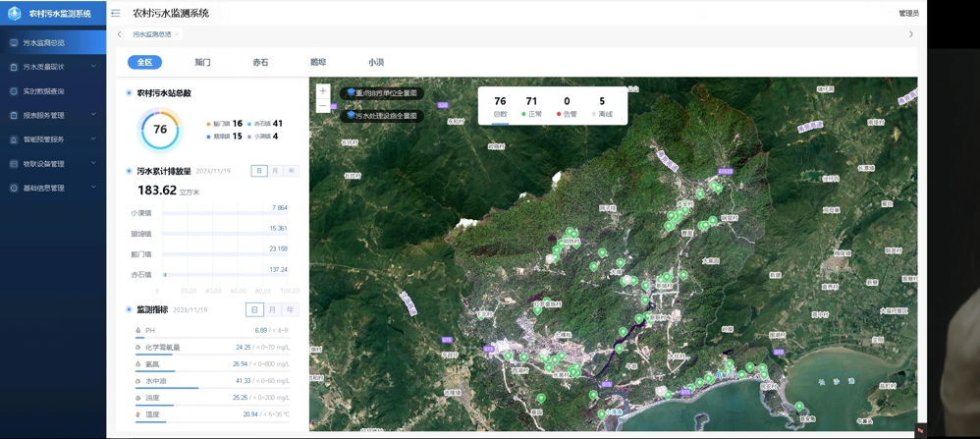Click the icon beside 污水质量现状
Viewport: 980px width, 439px height.
point(14,67)
